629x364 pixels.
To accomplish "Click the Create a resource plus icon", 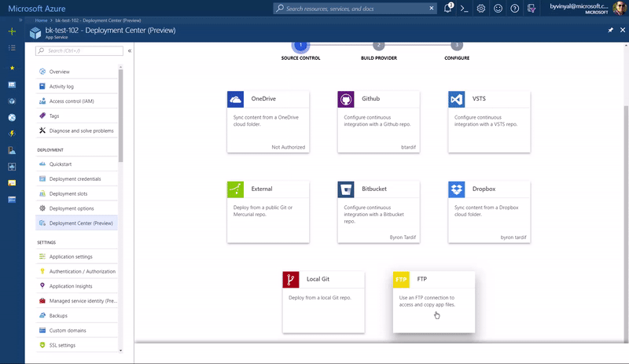I will click(12, 31).
